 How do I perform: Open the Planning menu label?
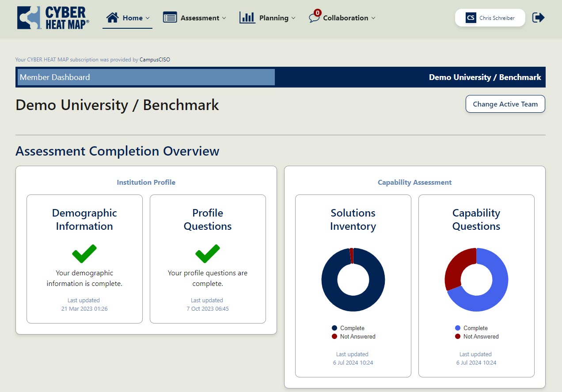coord(274,18)
